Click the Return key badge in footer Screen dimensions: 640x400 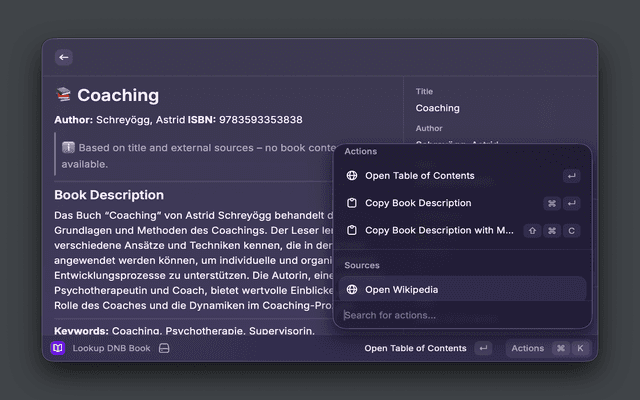click(483, 348)
